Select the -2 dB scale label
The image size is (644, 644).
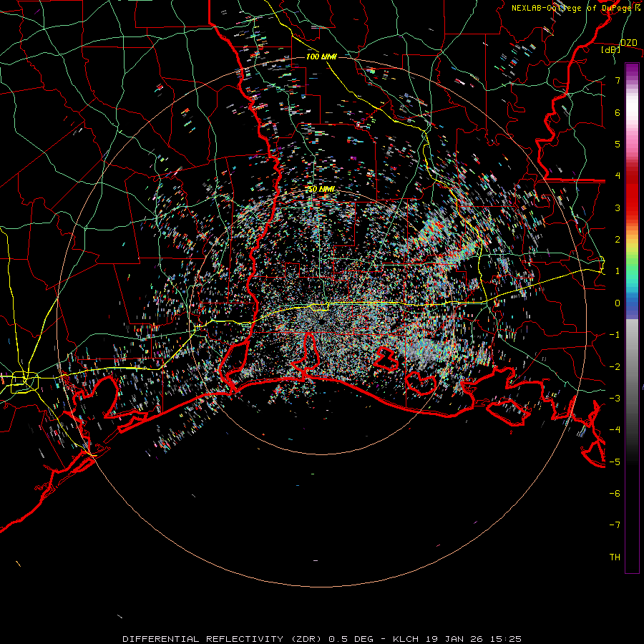615,367
